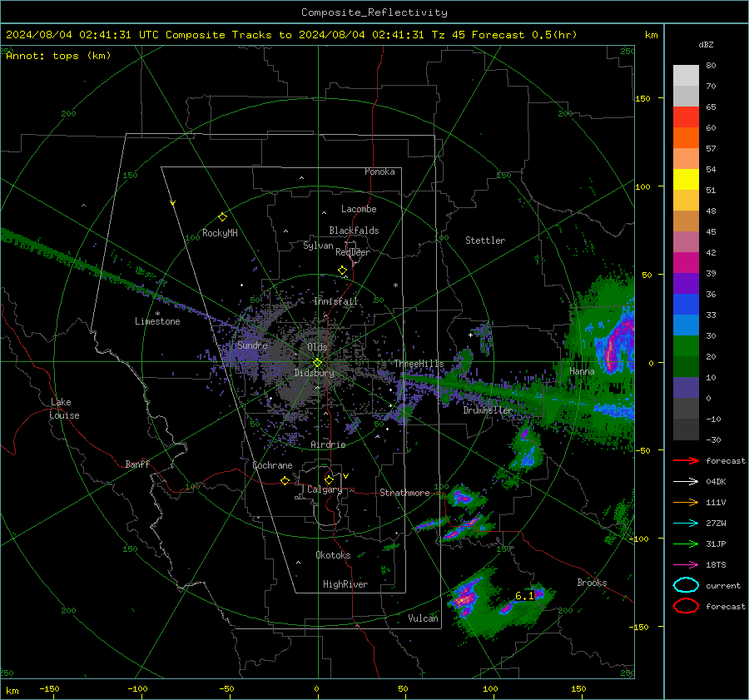Click the Cochrane city label
749x700 pixels.
tap(272, 465)
